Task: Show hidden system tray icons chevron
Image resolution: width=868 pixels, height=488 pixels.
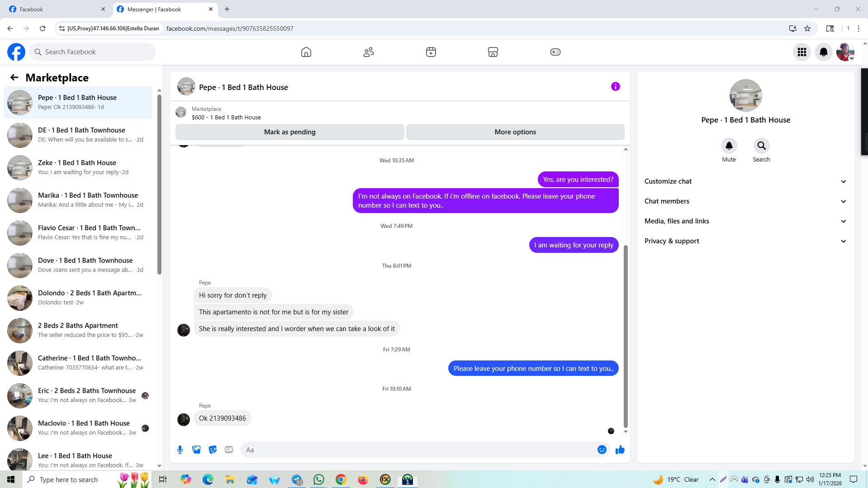Action: pos(712,479)
